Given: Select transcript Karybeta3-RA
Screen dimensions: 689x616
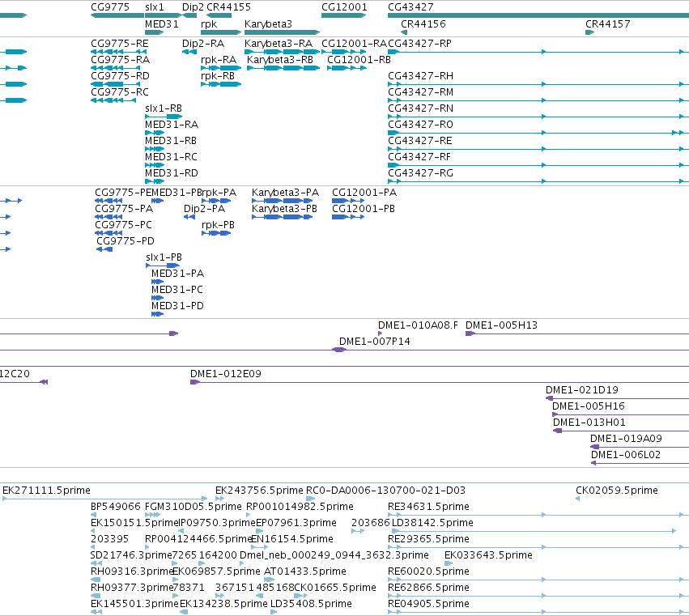Looking at the screenshot, I should pos(282,52).
